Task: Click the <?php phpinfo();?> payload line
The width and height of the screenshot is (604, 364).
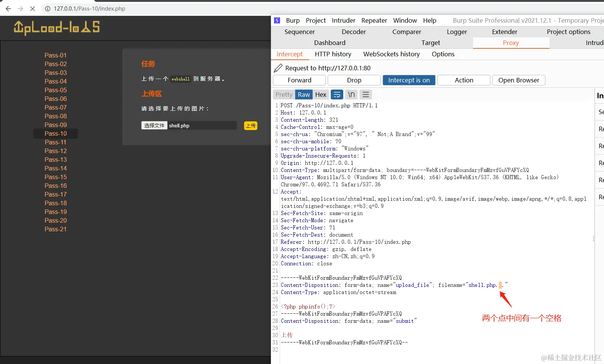Action: coord(308,307)
